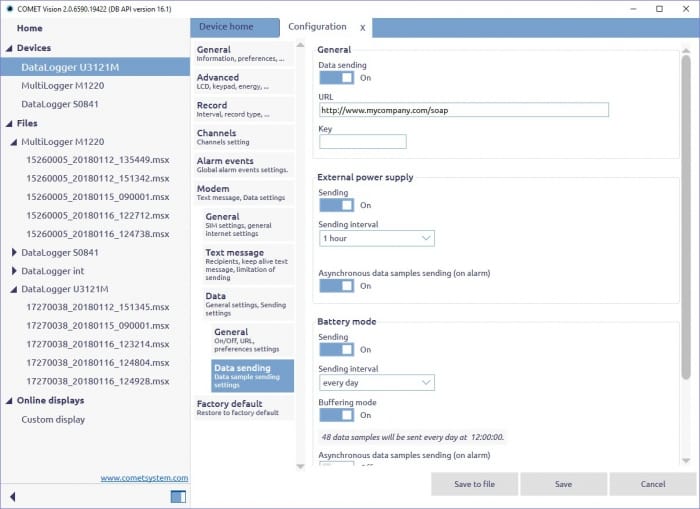
Task: Open the '1 hour' sending interval dropdown
Action: 377,238
